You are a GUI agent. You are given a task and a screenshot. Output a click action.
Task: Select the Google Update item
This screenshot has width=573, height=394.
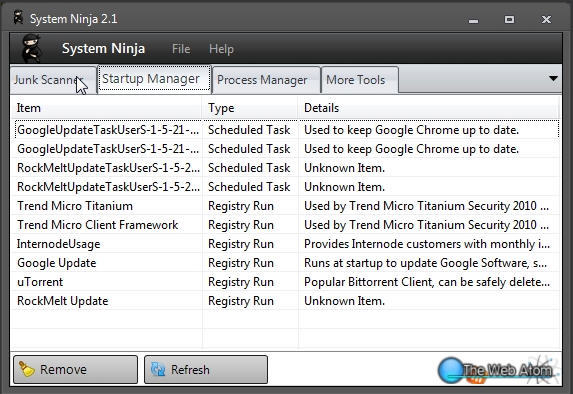tap(57, 263)
